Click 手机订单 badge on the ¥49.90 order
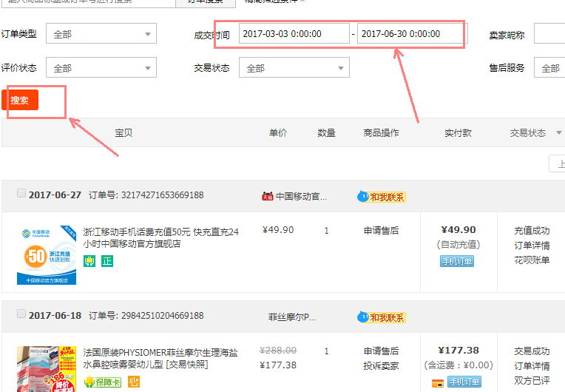This screenshot has height=392, width=565. 457,261
